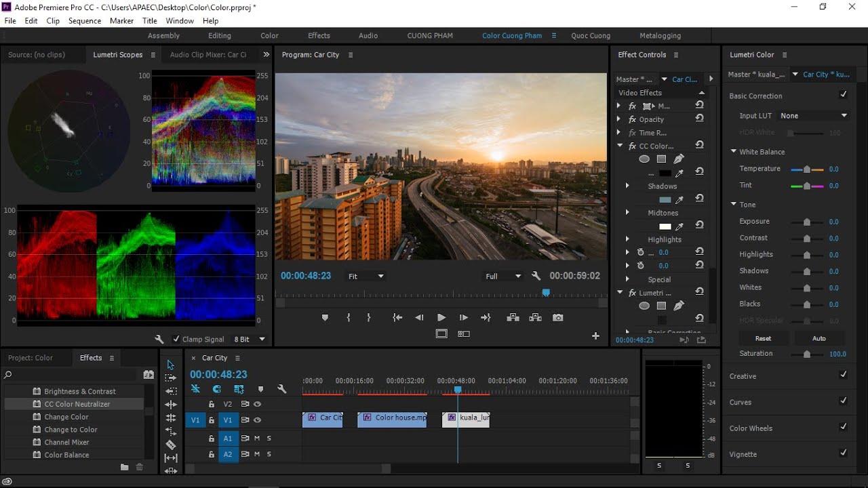Screen dimensions: 868x488
Task: Click the Reset button in Lumetri Color
Action: click(764, 338)
